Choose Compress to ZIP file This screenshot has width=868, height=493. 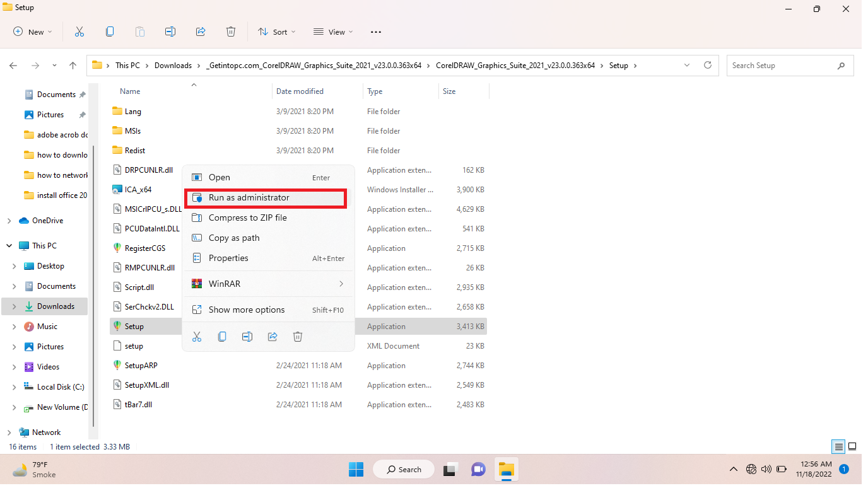(268, 217)
